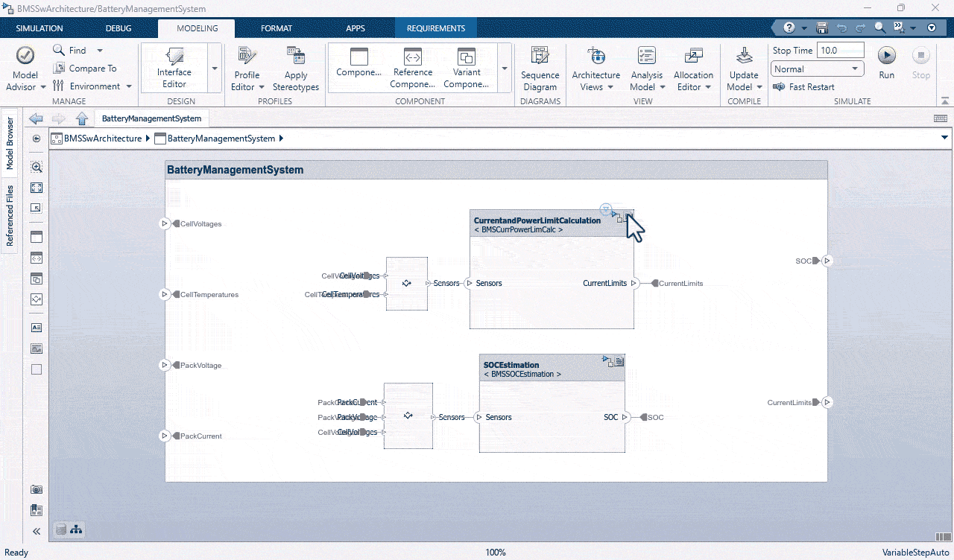Click the SOC output port
This screenshot has width=954, height=560.
(827, 261)
